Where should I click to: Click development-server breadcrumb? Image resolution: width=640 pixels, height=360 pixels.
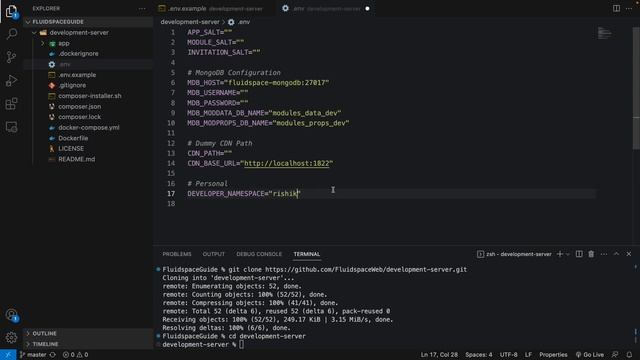[190, 22]
